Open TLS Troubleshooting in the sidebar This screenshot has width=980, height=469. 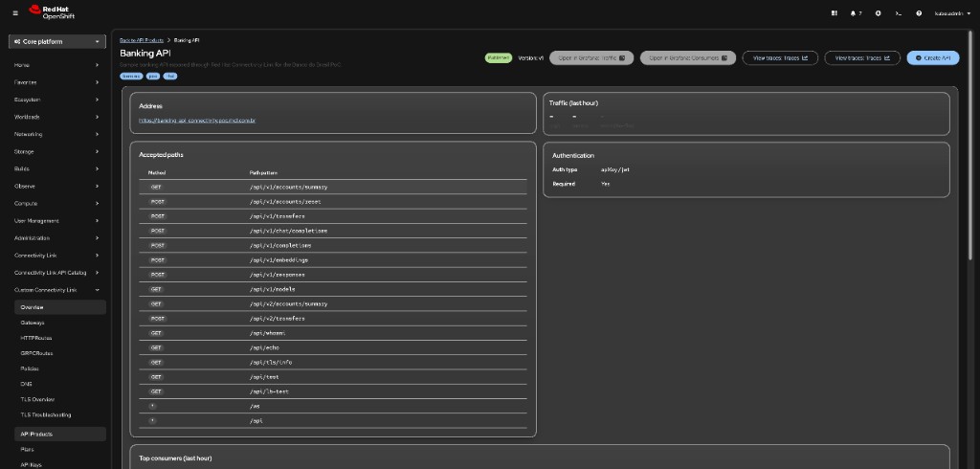coord(60,415)
